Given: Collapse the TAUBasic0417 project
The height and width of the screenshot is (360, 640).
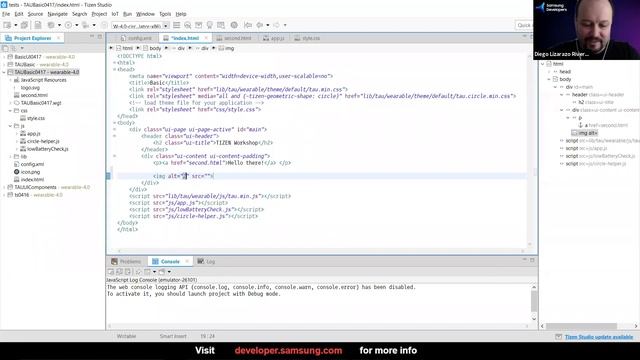Looking at the screenshot, I should click(x=4, y=72).
